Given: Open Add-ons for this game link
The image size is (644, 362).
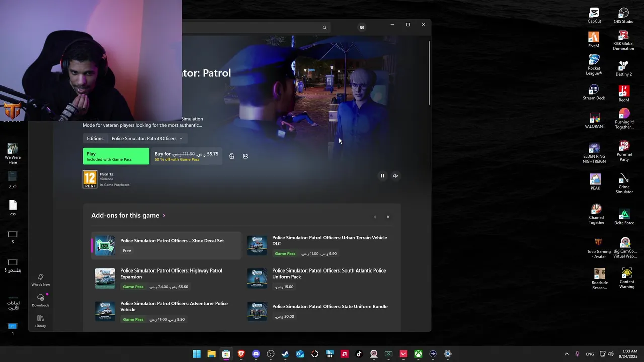Looking at the screenshot, I should pos(128,215).
